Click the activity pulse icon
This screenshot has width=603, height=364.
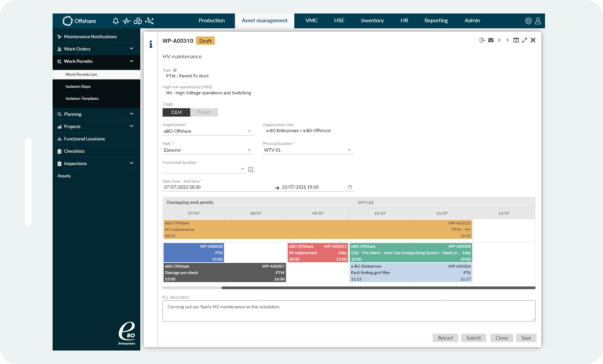(126, 21)
